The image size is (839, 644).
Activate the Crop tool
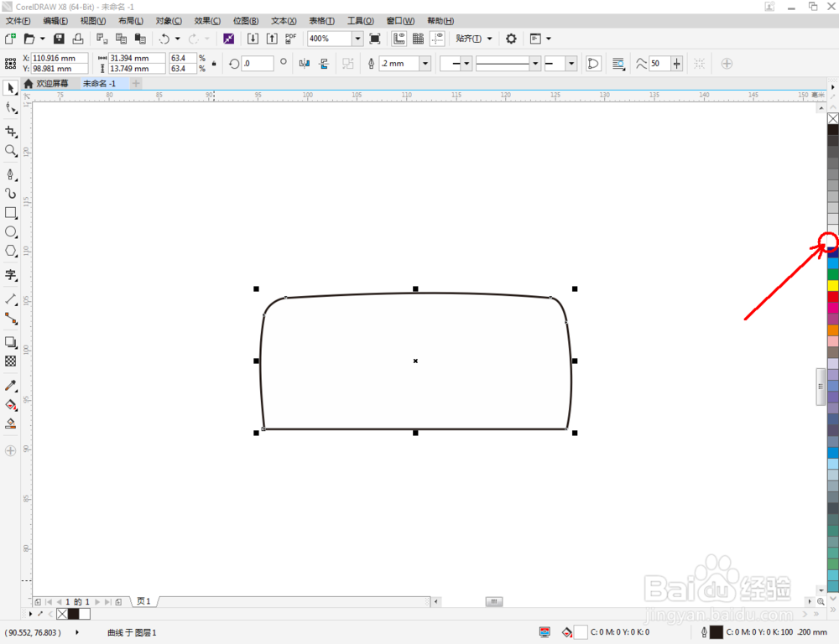coord(11,132)
